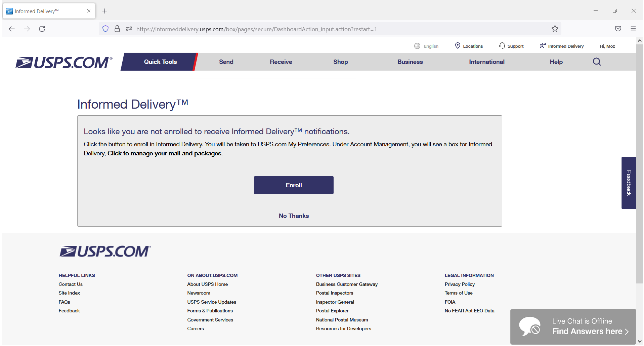Open About USPS Home link
The width and height of the screenshot is (644, 346).
coord(207,284)
